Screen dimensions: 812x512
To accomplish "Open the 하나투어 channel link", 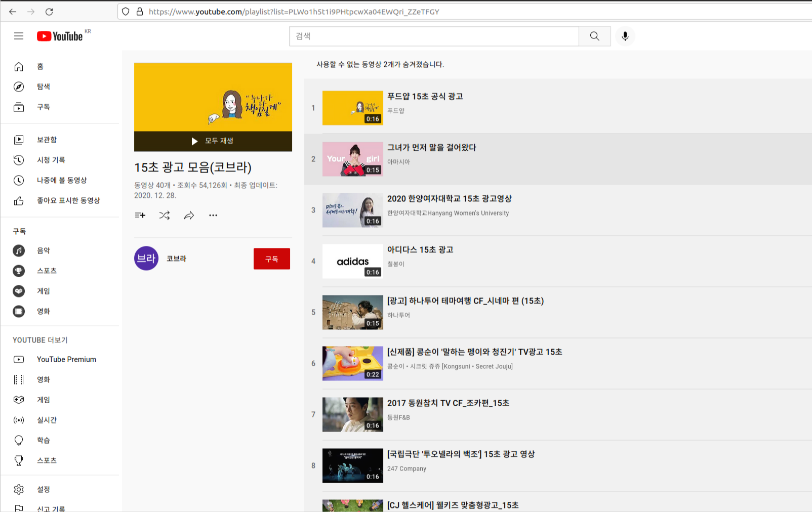I will pos(399,315).
